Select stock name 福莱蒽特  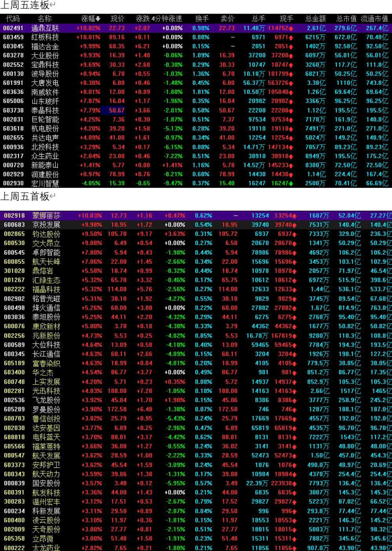[x=46, y=446]
